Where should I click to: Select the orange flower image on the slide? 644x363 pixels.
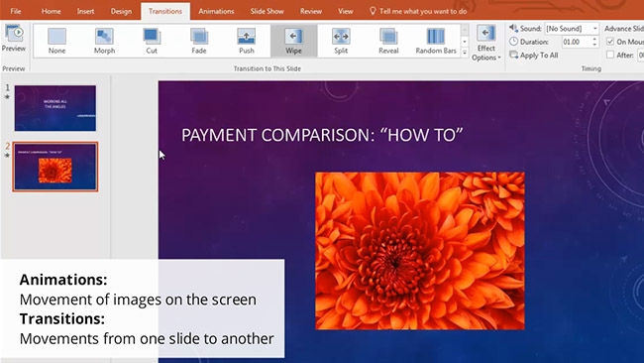click(x=420, y=251)
